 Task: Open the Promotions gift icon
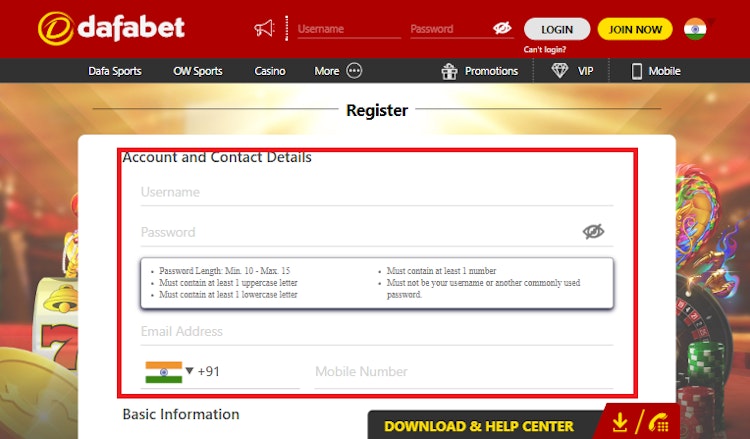coord(449,71)
